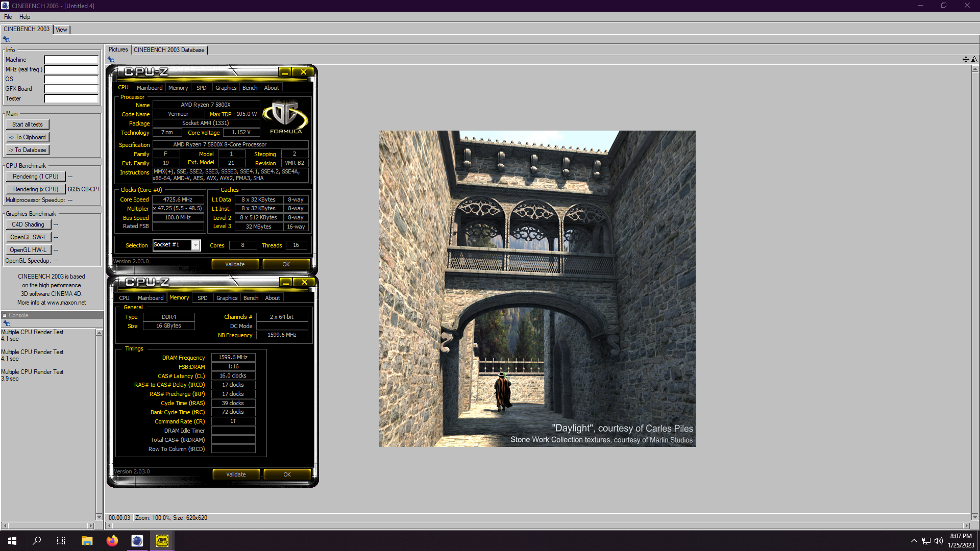Image resolution: width=980 pixels, height=551 pixels.
Task: Click the Tester input field
Action: click(x=71, y=98)
